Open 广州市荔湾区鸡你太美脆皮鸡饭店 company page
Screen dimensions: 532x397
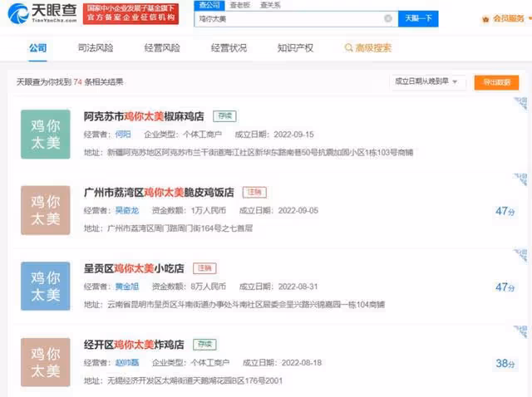click(x=159, y=193)
